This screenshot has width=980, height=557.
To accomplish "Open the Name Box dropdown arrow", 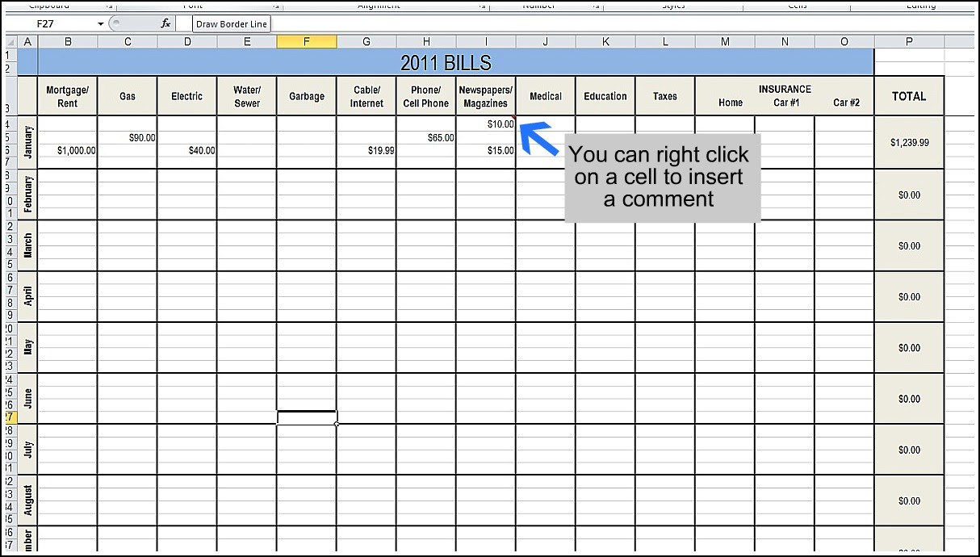I will click(100, 23).
